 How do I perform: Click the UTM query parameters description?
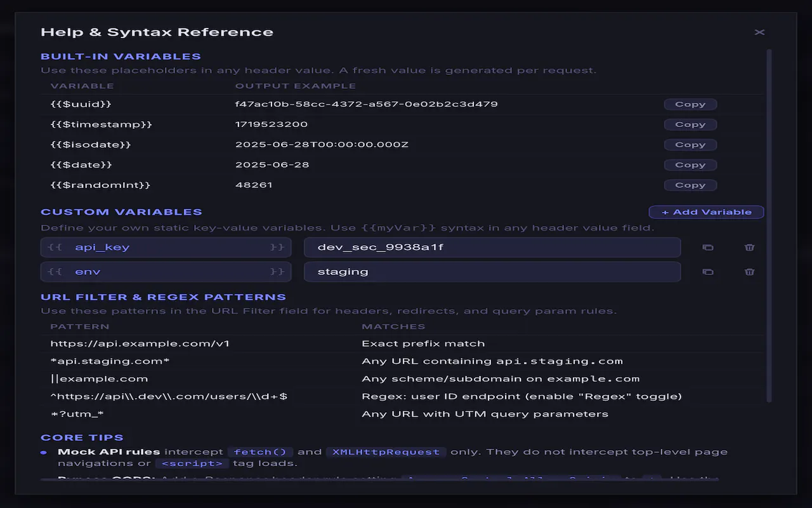pyautogui.click(x=485, y=415)
